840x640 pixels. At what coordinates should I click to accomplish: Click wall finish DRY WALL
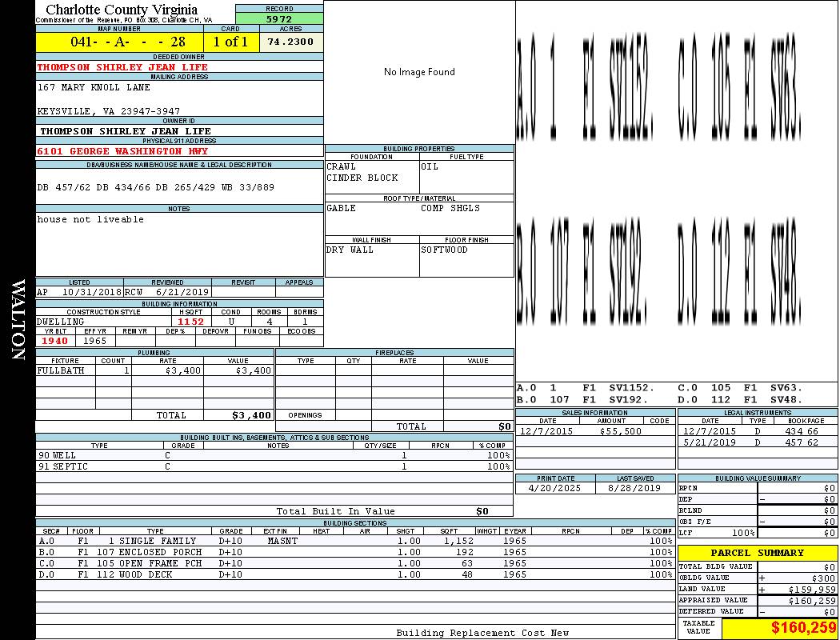[350, 250]
